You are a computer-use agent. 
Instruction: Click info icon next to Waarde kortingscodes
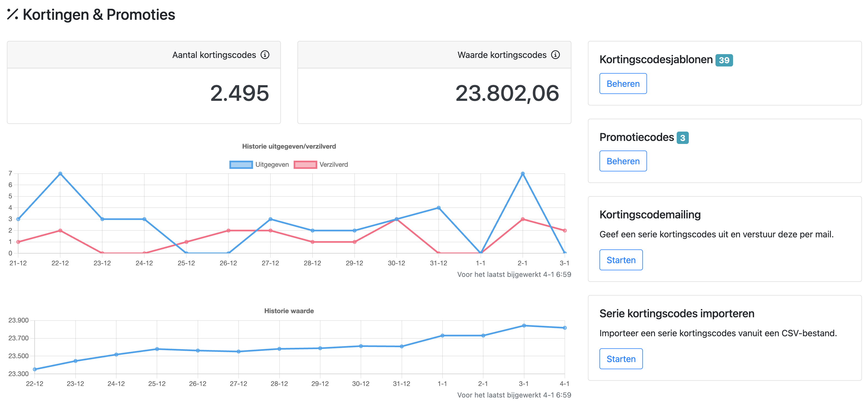[555, 55]
